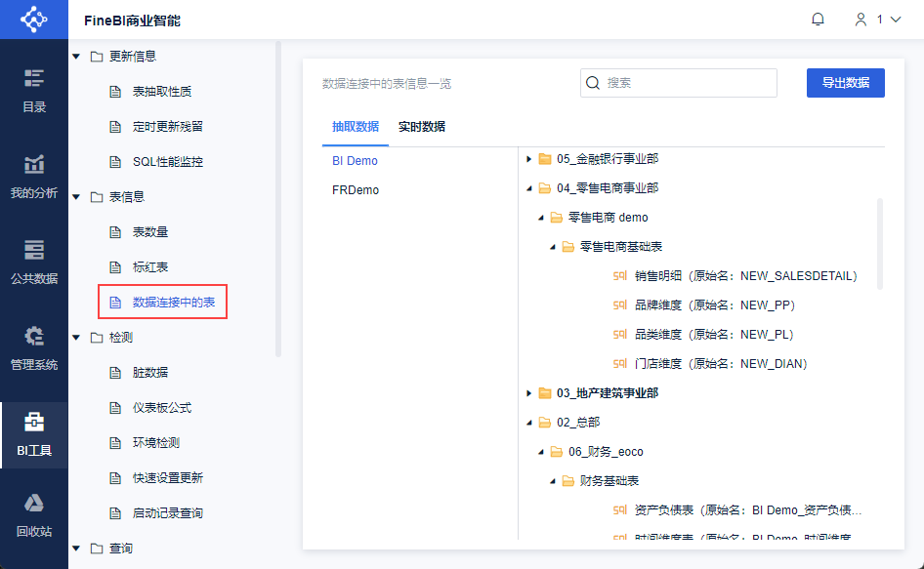Select the 抽取数据 tab
The width and height of the screenshot is (924, 569).
(355, 127)
